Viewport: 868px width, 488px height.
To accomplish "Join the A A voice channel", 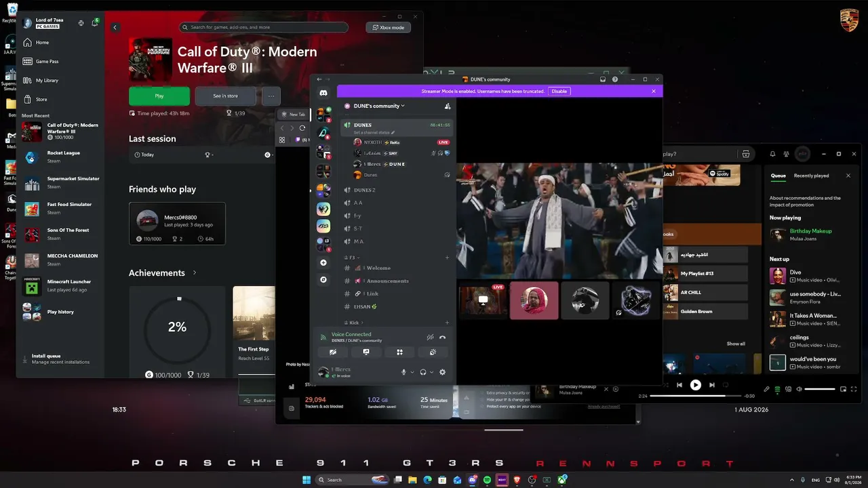I will point(397,203).
